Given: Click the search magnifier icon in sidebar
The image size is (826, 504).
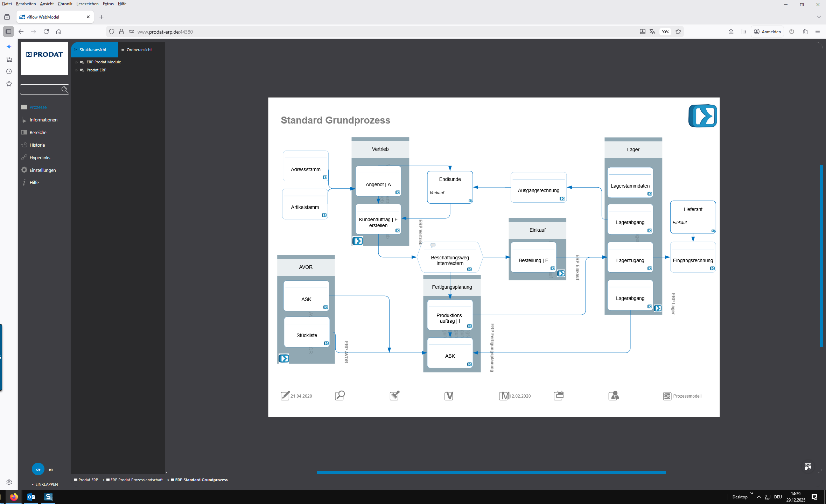Looking at the screenshot, I should click(x=64, y=90).
